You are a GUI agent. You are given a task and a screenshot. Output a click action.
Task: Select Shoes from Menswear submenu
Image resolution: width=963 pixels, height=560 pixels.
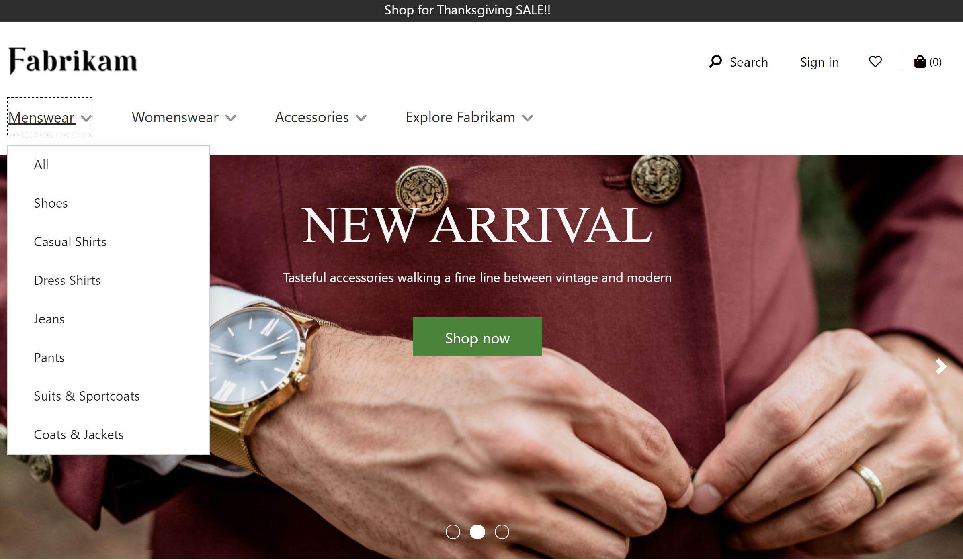tap(51, 202)
